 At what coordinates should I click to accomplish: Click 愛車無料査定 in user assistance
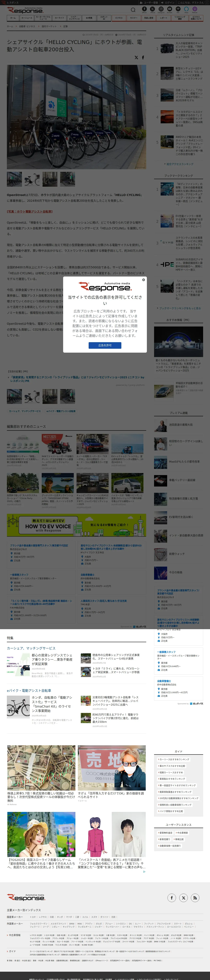[165, 833]
